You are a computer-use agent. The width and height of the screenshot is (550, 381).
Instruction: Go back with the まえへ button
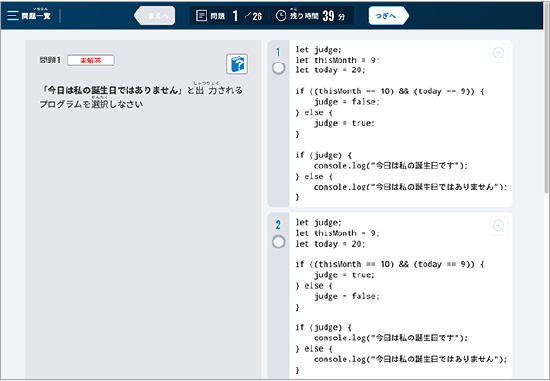pos(155,16)
